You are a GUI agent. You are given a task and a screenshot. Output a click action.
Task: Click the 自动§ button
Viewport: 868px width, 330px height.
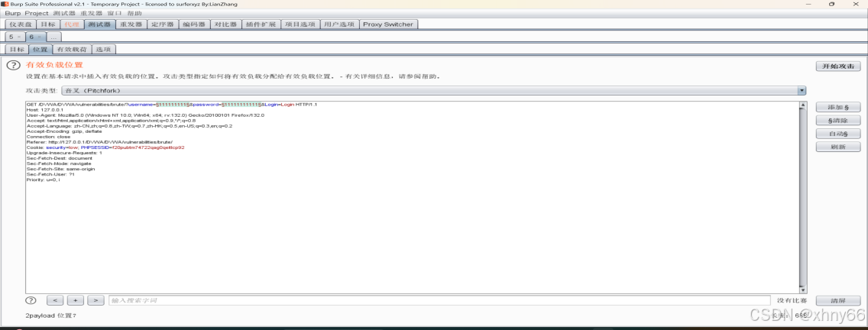click(x=838, y=134)
